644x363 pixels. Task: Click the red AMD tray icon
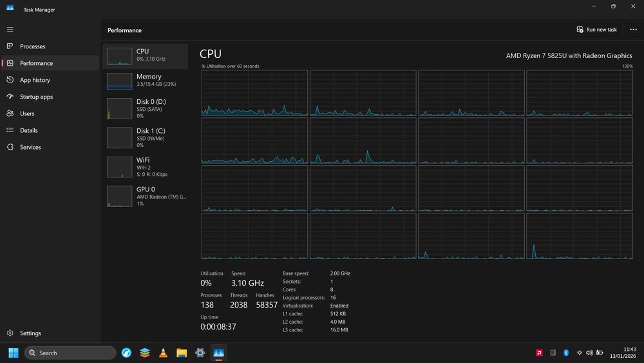(539, 353)
